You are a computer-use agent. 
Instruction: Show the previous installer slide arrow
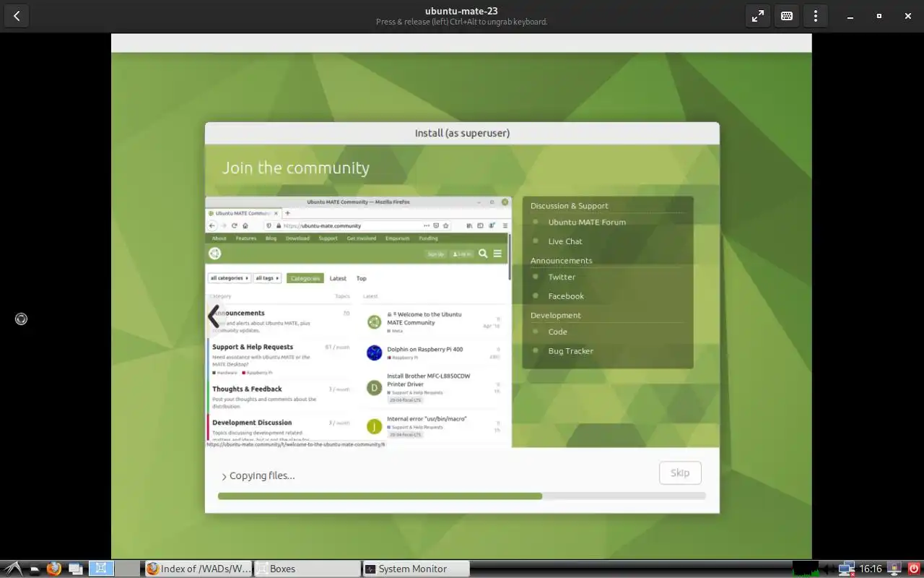[x=213, y=316]
